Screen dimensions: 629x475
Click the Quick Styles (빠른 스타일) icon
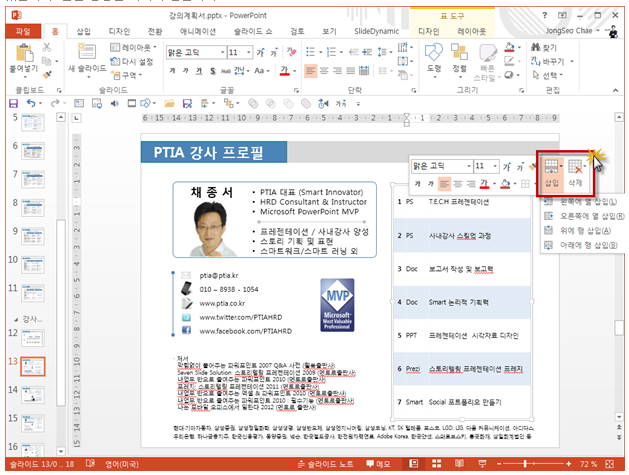pos(487,53)
